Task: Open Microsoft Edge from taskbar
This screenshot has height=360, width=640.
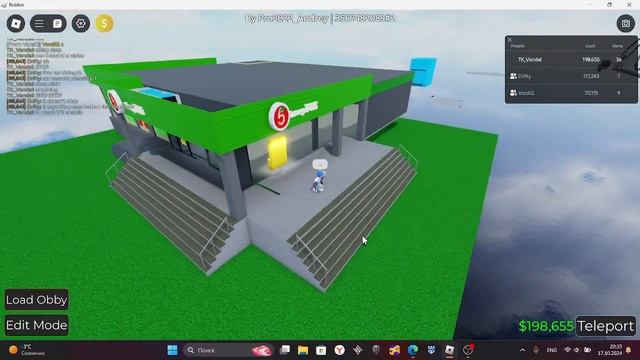Action: 413,350
